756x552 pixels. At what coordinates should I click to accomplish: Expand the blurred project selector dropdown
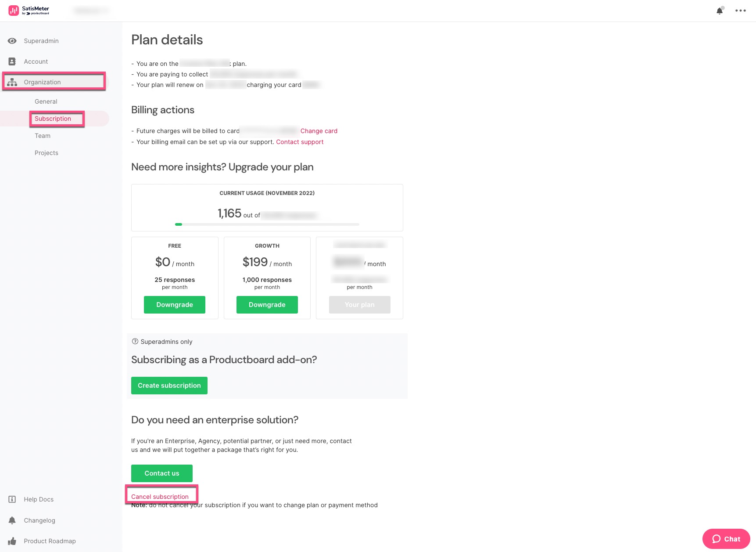(x=92, y=11)
